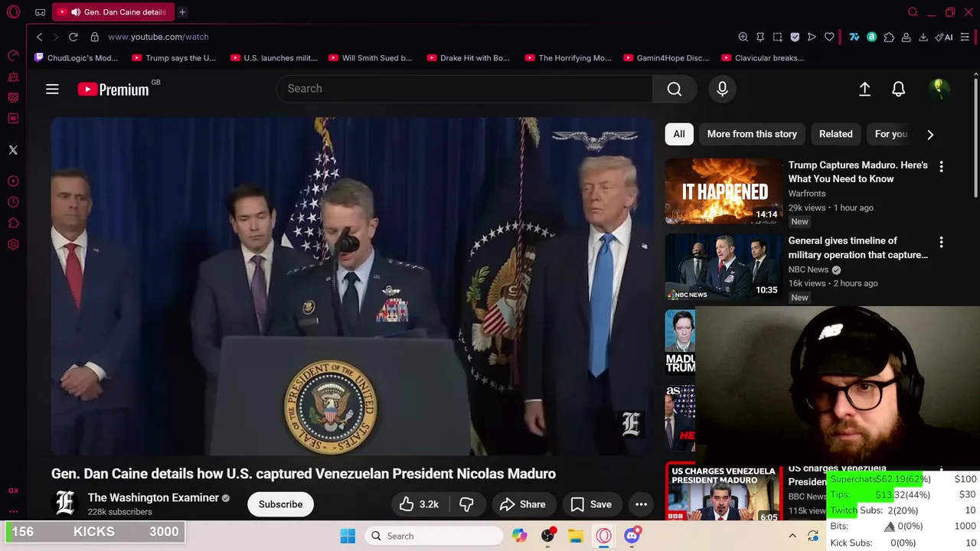The width and height of the screenshot is (980, 551).
Task: Click the Share button
Action: 523,504
